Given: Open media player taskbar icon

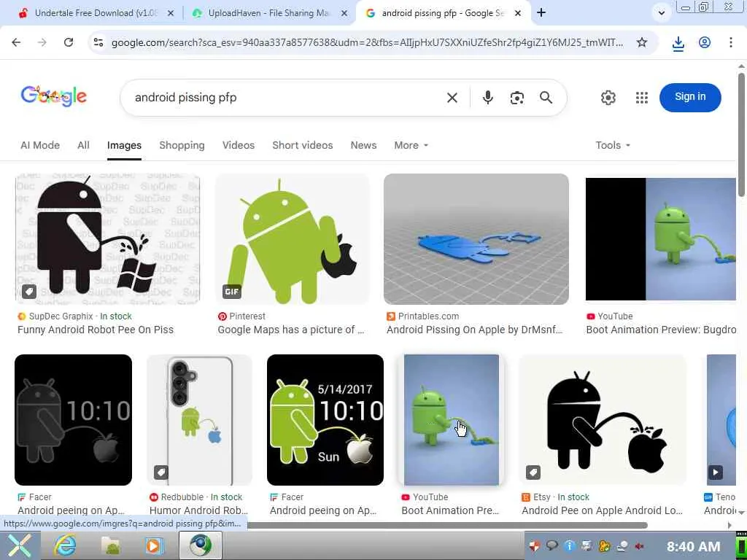Looking at the screenshot, I should (x=154, y=545).
